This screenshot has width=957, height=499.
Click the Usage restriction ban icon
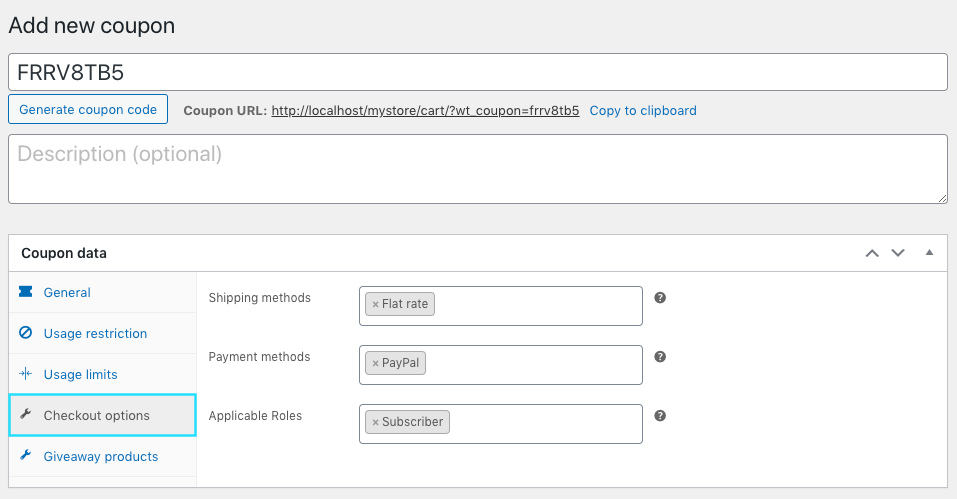click(26, 332)
